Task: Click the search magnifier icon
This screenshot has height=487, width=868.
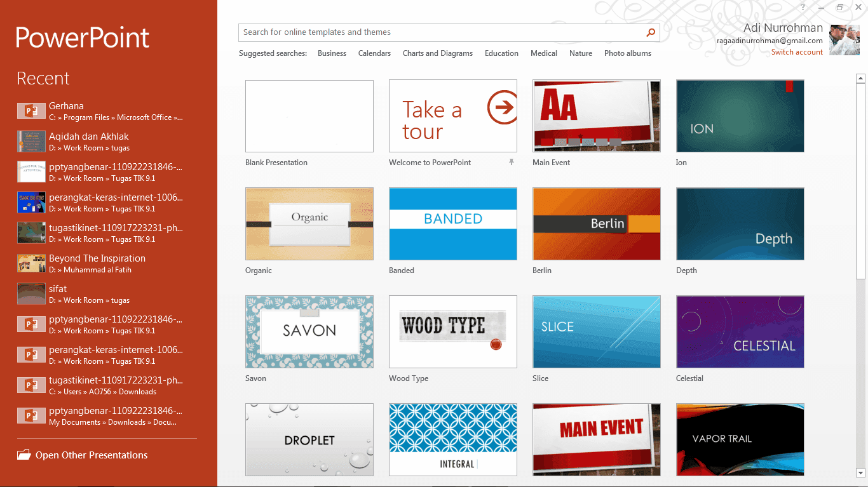Action: (x=651, y=32)
